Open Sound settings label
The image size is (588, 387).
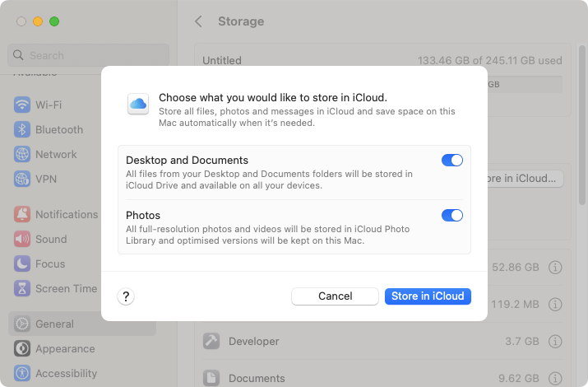(x=51, y=239)
